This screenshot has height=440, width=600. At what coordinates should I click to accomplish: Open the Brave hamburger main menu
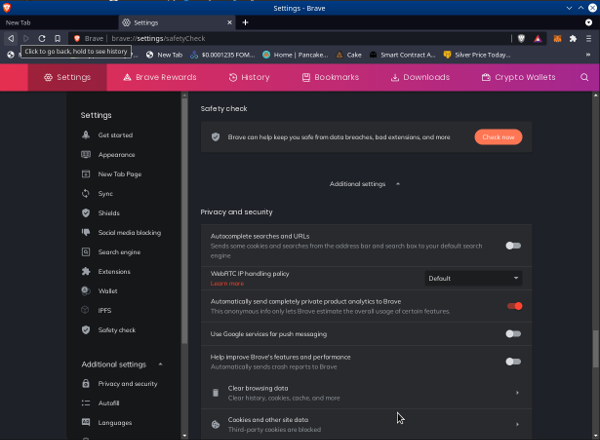pyautogui.click(x=589, y=38)
